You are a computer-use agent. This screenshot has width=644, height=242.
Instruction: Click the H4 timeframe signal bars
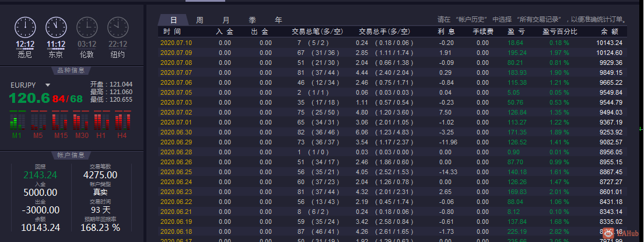pos(123,120)
